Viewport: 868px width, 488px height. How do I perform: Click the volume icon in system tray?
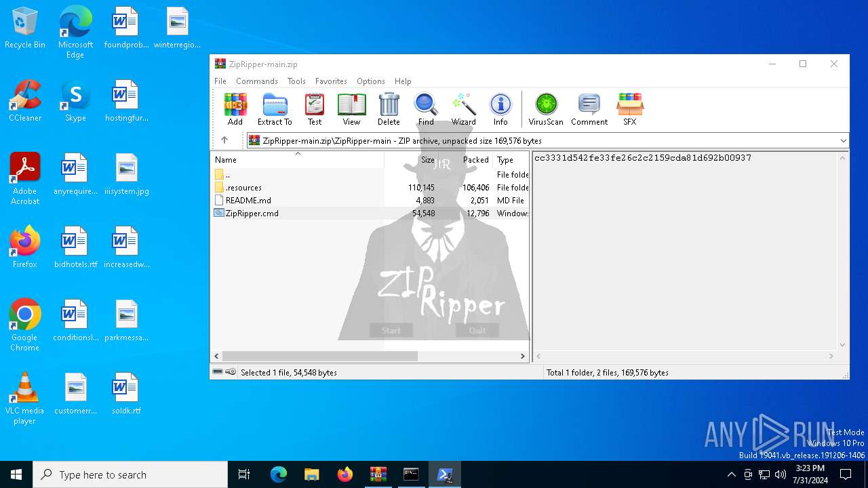(781, 474)
